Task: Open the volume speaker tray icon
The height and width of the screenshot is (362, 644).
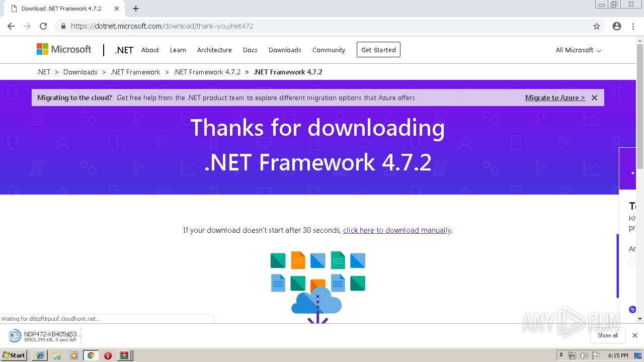Action: pos(584,355)
